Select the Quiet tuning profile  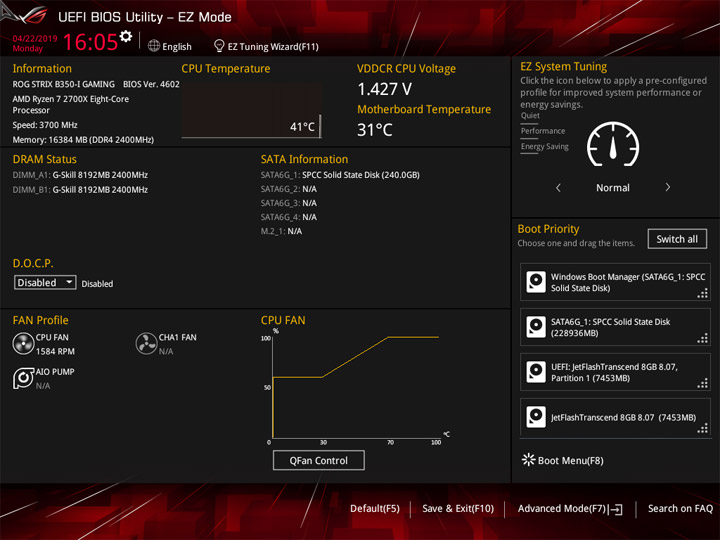530,116
